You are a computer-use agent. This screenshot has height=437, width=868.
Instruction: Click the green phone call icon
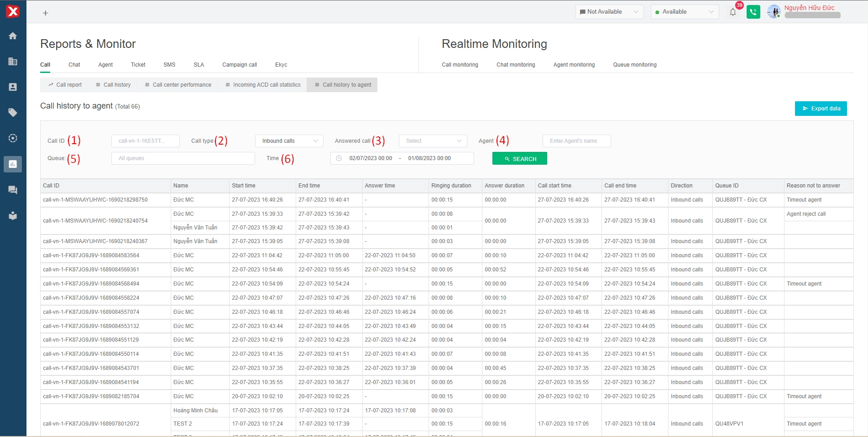pos(753,12)
